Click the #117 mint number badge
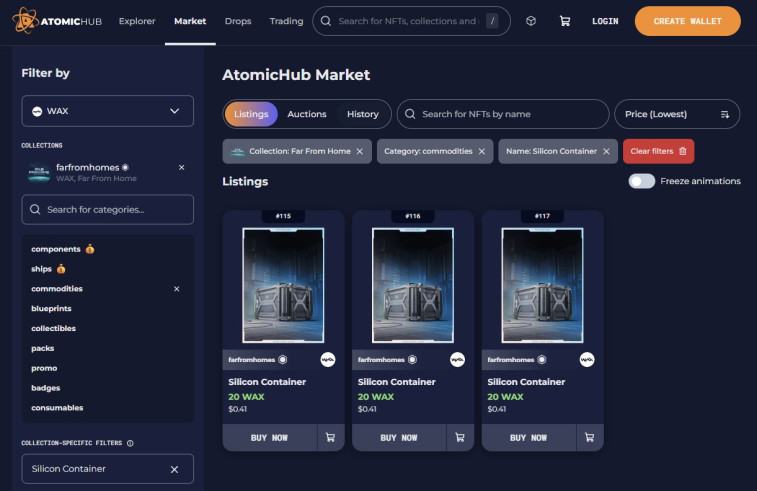 542,216
